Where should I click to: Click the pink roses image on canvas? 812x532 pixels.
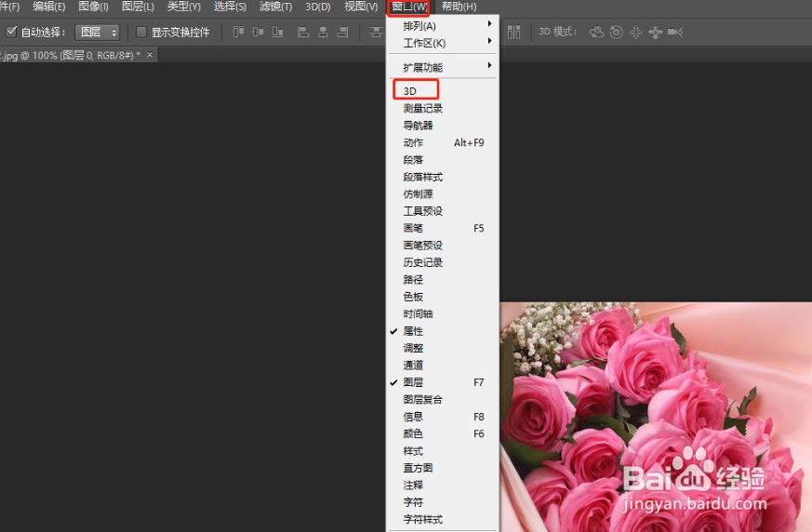tap(656, 417)
